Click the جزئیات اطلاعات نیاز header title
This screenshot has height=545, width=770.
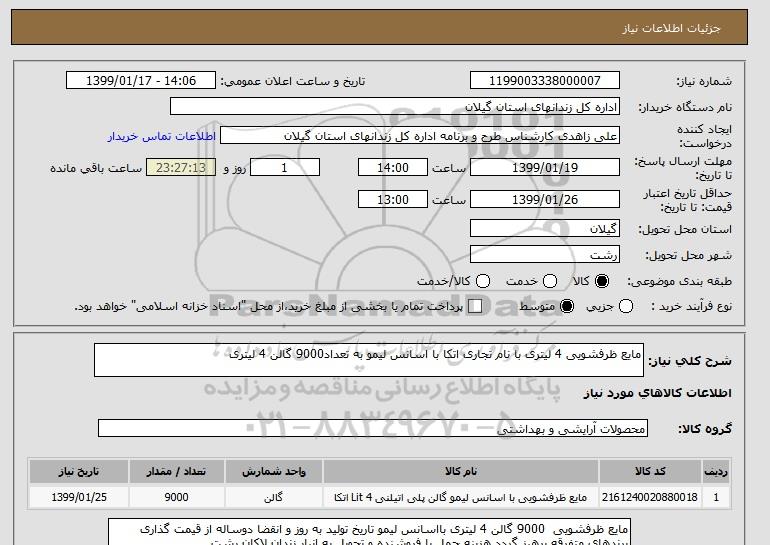point(671,28)
